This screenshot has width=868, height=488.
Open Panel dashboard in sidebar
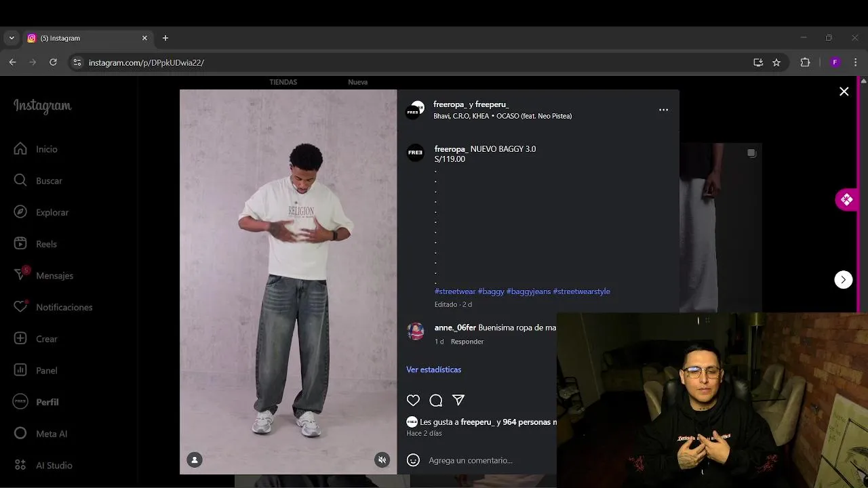click(x=35, y=371)
